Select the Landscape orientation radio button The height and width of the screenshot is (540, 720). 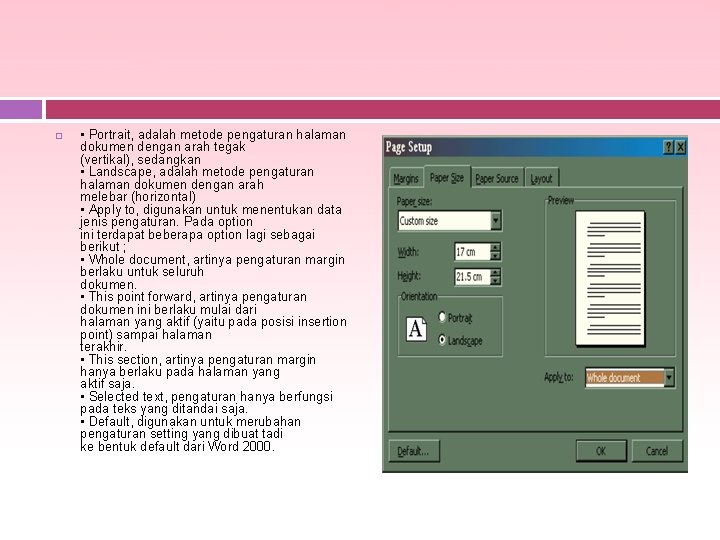click(x=442, y=340)
